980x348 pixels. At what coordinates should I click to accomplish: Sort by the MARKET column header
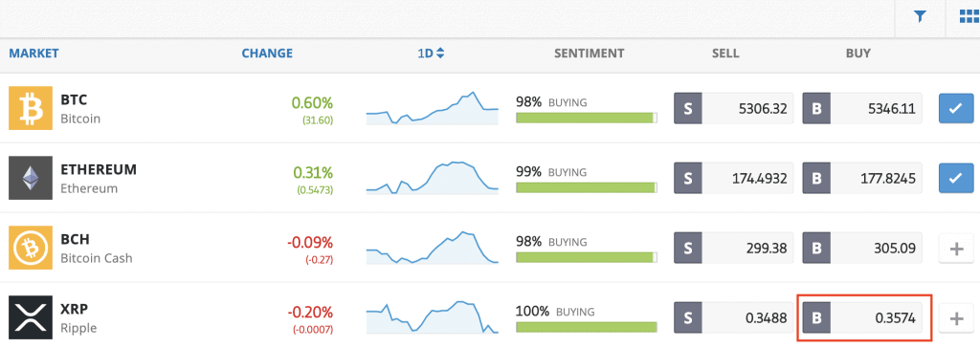pos(33,54)
